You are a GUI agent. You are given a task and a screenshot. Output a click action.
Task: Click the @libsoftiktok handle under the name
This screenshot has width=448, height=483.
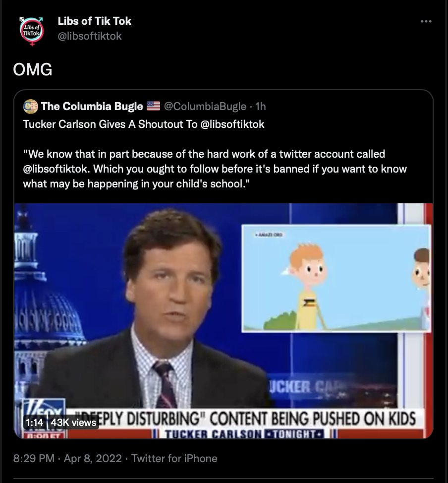pyautogui.click(x=90, y=36)
